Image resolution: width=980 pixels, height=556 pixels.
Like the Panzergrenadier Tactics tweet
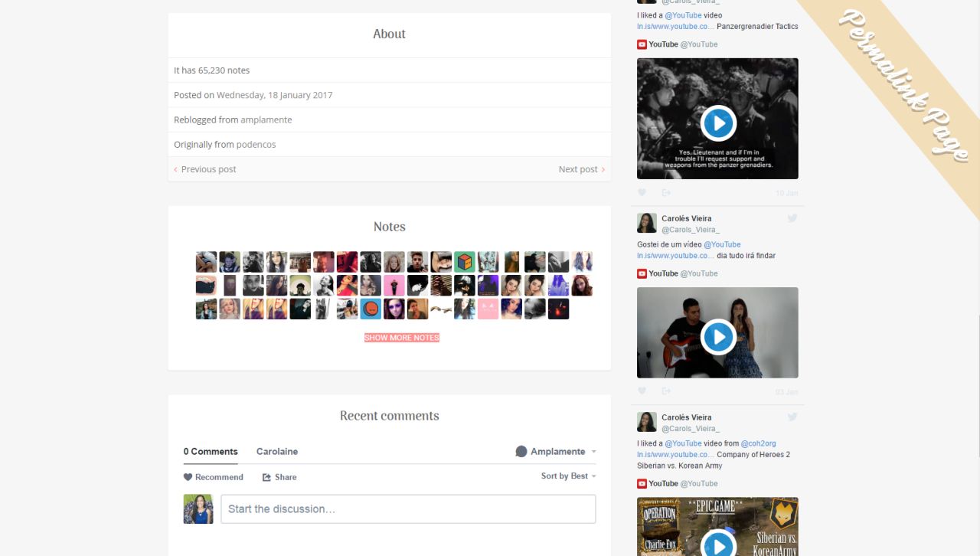tap(642, 193)
